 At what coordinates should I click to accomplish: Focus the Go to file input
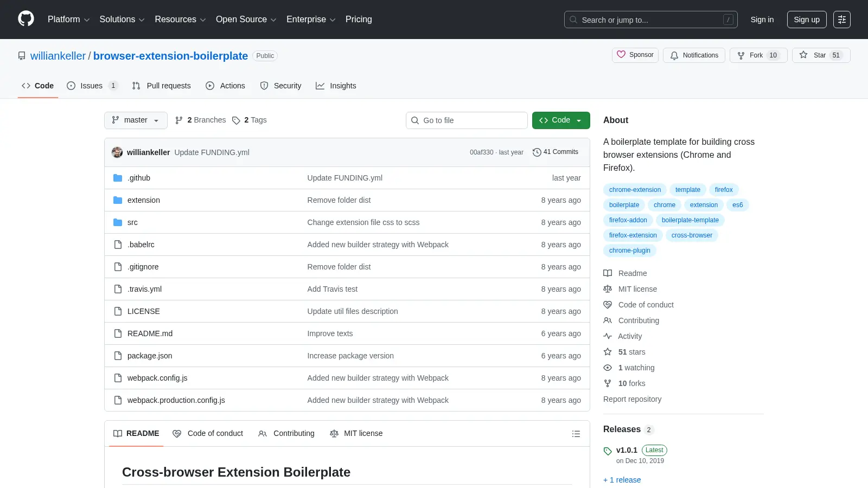(x=467, y=120)
